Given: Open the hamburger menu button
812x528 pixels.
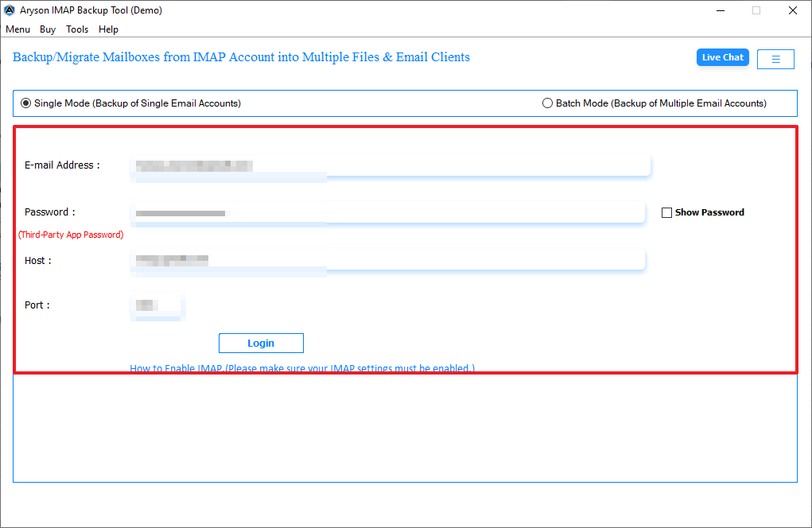Looking at the screenshot, I should [775, 59].
